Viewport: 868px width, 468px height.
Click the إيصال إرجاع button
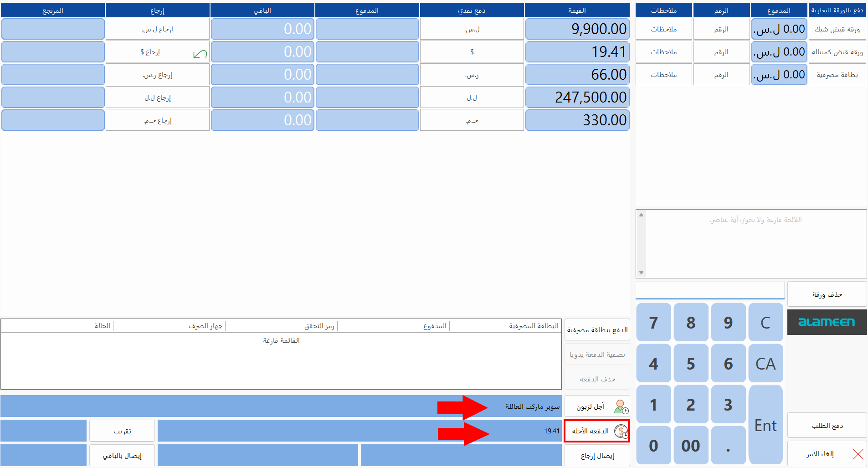[597, 456]
